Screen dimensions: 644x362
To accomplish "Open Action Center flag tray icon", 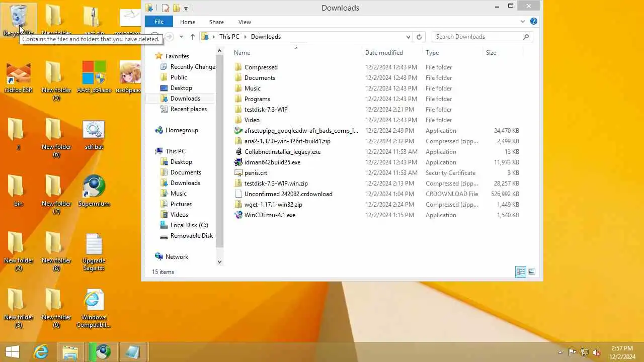I will tap(572, 352).
